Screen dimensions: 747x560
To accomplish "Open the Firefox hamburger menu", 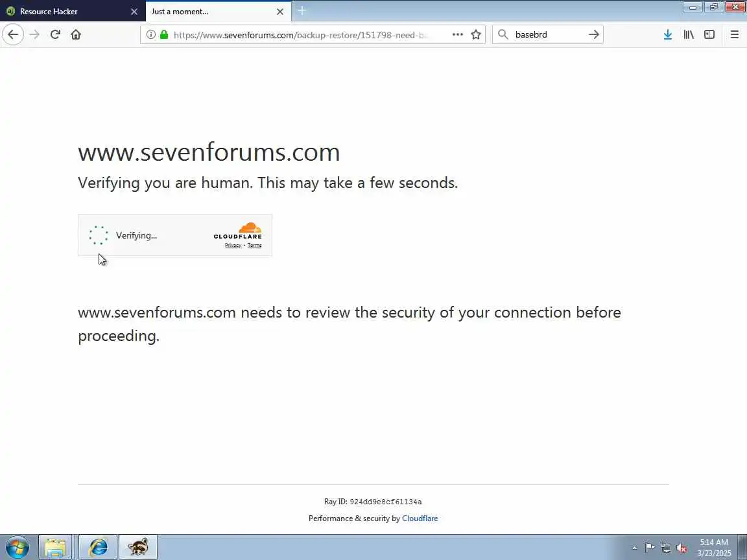I will pyautogui.click(x=734, y=34).
